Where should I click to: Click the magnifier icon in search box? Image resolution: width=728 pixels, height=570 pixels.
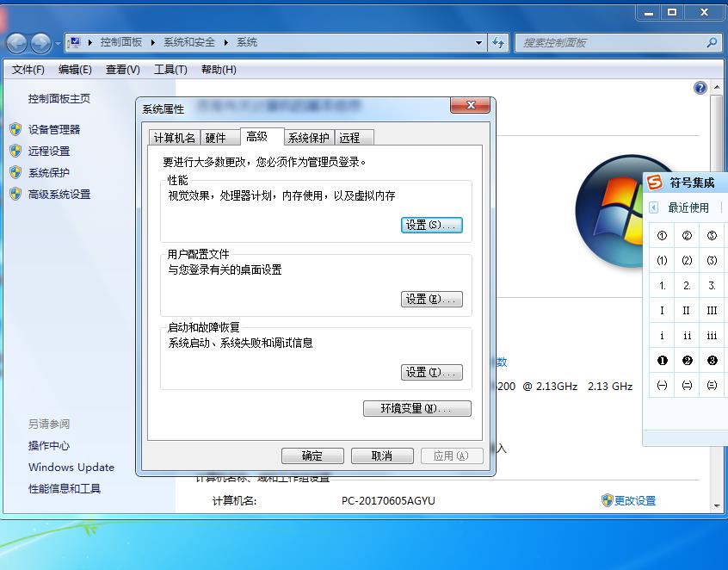(712, 43)
